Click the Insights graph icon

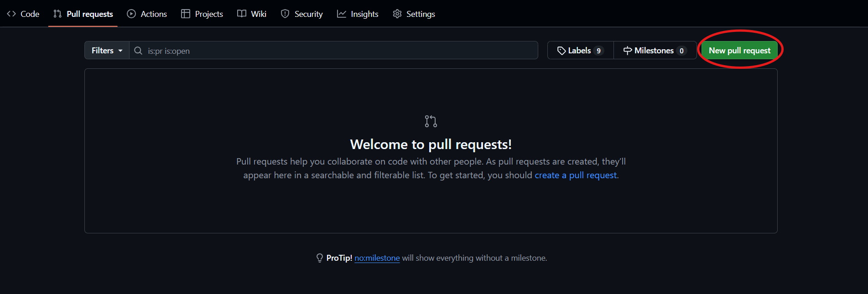pyautogui.click(x=342, y=14)
